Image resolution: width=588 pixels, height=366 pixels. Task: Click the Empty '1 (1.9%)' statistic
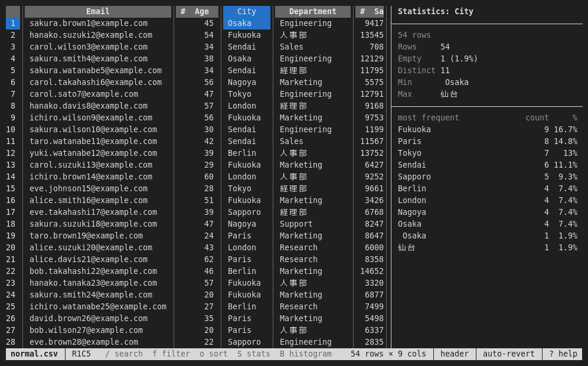pos(459,58)
